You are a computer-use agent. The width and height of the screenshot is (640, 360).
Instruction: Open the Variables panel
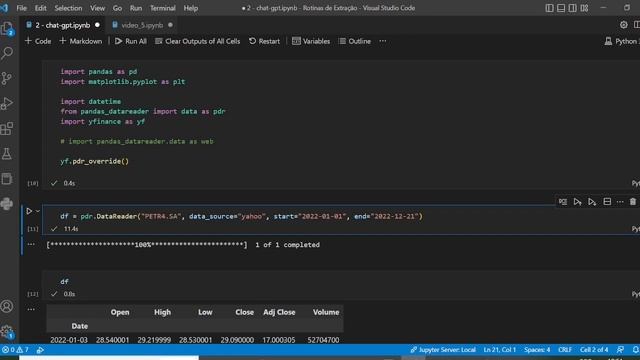coord(311,41)
